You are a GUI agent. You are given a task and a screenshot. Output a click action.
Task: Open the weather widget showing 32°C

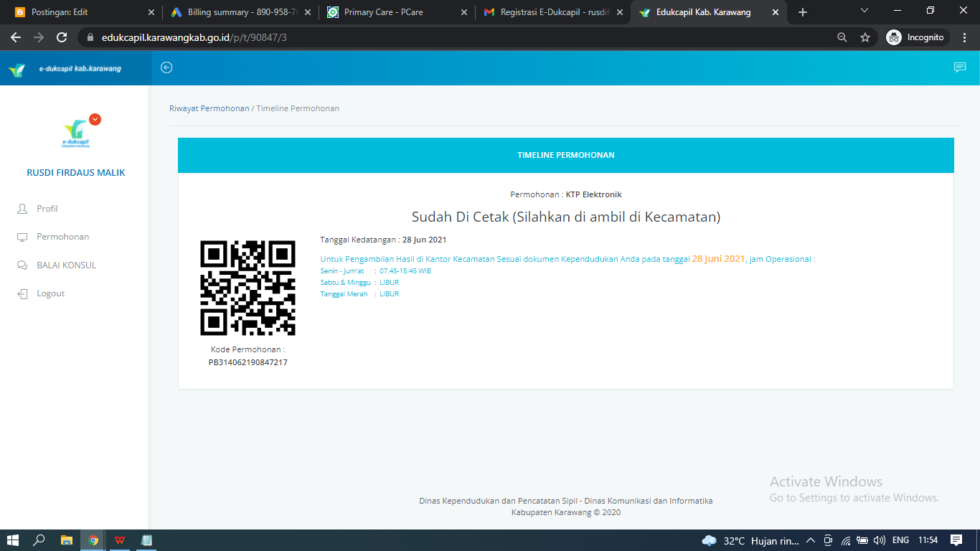pyautogui.click(x=751, y=540)
